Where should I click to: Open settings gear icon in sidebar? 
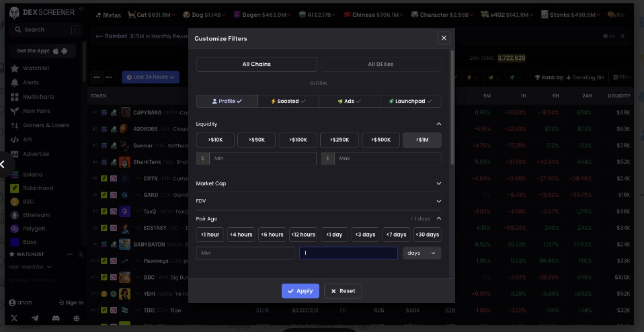coord(77,319)
